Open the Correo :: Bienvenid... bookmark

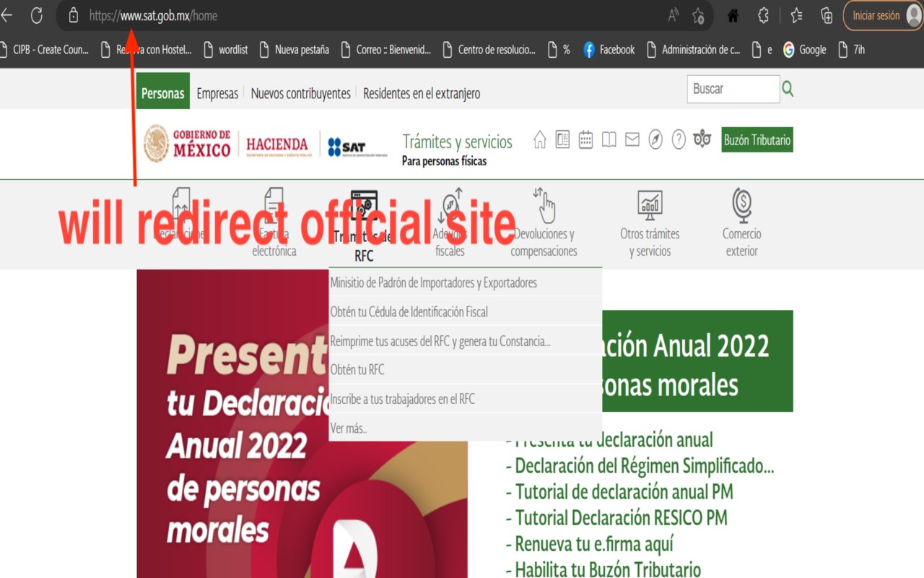point(385,50)
